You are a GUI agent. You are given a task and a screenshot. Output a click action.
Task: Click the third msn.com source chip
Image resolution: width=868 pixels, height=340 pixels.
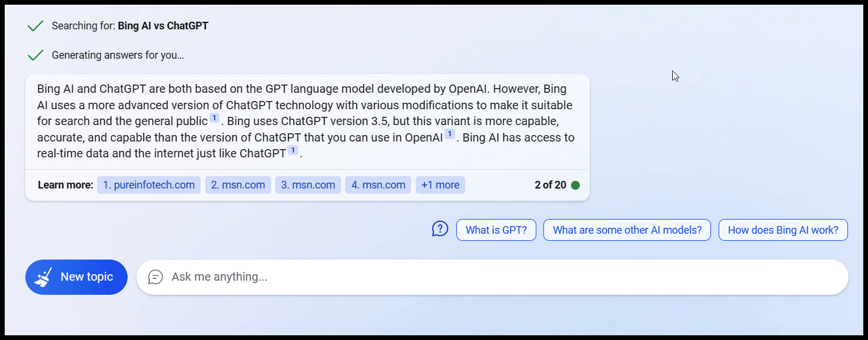point(308,184)
